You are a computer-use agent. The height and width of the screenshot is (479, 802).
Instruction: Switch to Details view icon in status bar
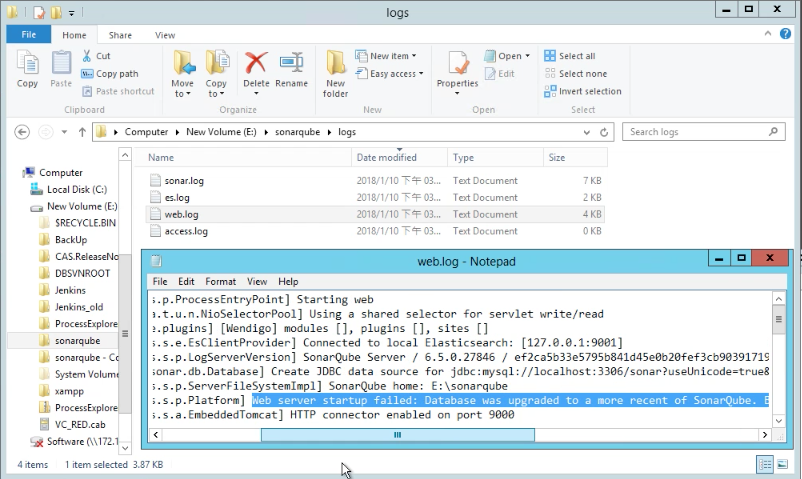pos(765,465)
